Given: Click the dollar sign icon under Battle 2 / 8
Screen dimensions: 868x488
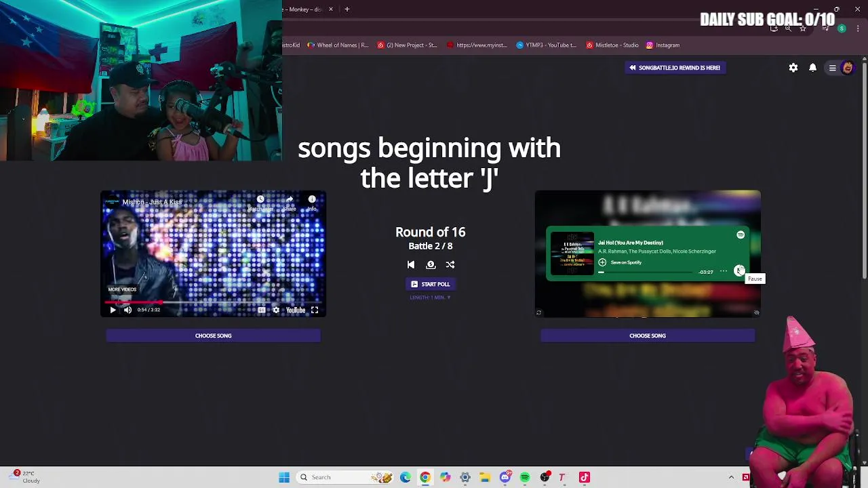Looking at the screenshot, I should pyautogui.click(x=431, y=265).
